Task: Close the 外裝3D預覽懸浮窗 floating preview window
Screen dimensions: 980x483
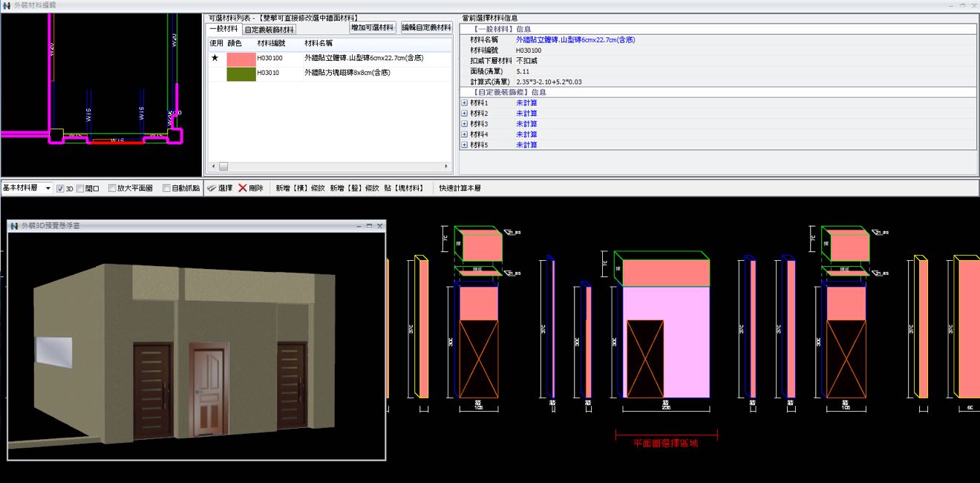Action: [379, 225]
